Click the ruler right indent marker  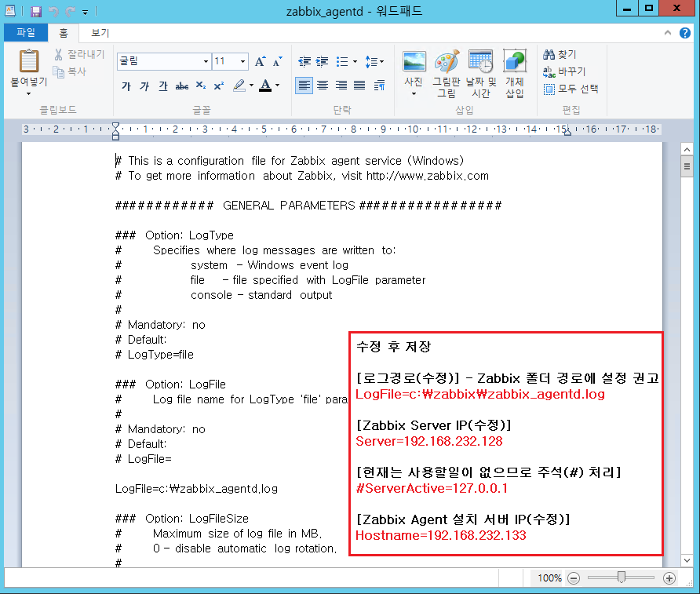(x=567, y=133)
